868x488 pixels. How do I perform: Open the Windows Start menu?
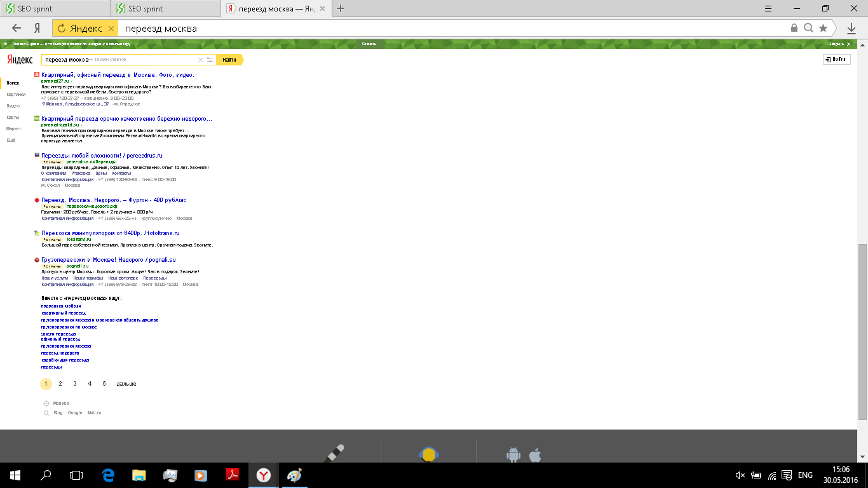point(15,475)
